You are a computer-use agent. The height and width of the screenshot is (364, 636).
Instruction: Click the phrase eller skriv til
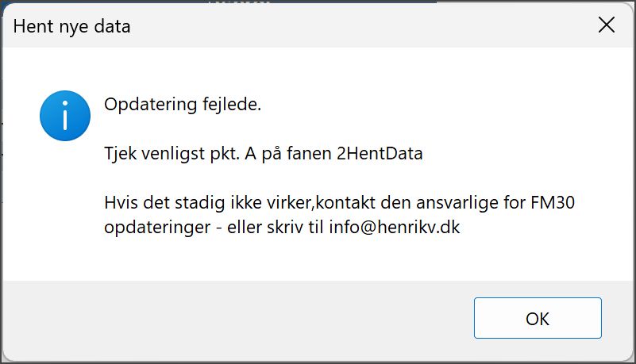click(x=276, y=227)
